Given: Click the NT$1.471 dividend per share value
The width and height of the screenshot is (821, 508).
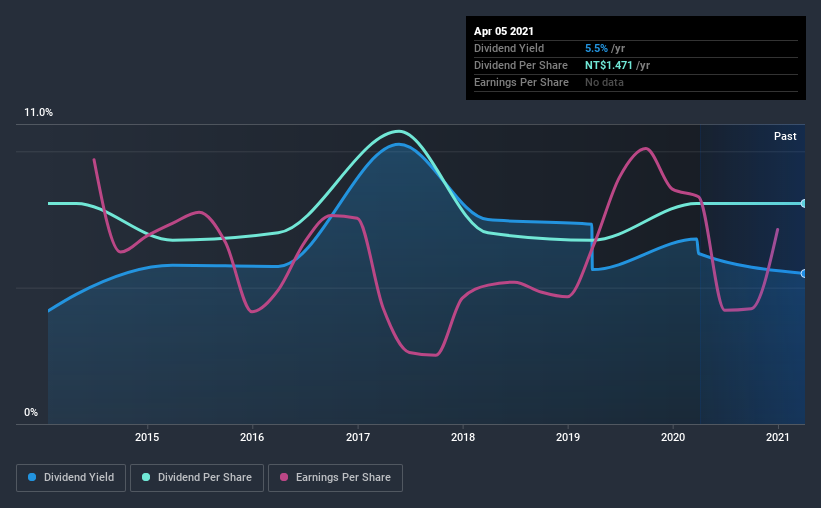Looking at the screenshot, I should click(608, 65).
